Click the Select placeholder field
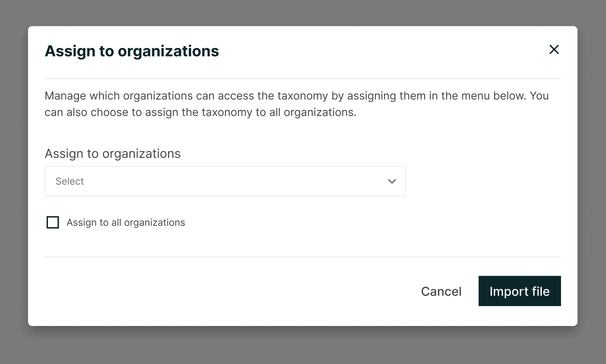 [x=148, y=181]
